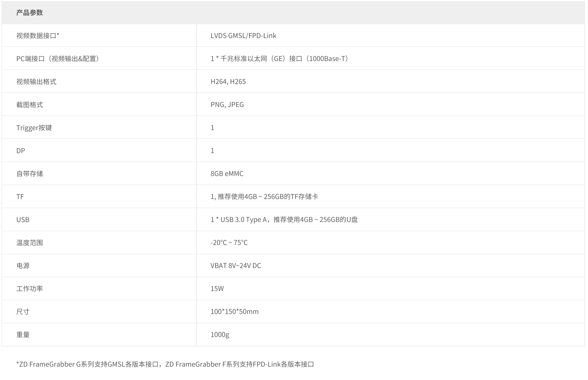Viewport: 588px width, 380px height.
Task: Select the 重量 label cell
Action: pyautogui.click(x=99, y=335)
